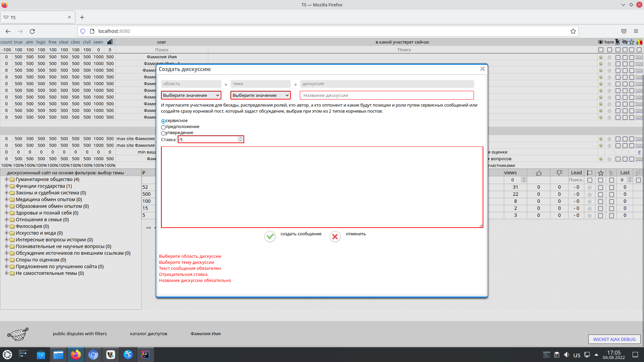Click the small bar chart icon next to seen column
Viewport: 644px width, 362px height.
pyautogui.click(x=110, y=42)
